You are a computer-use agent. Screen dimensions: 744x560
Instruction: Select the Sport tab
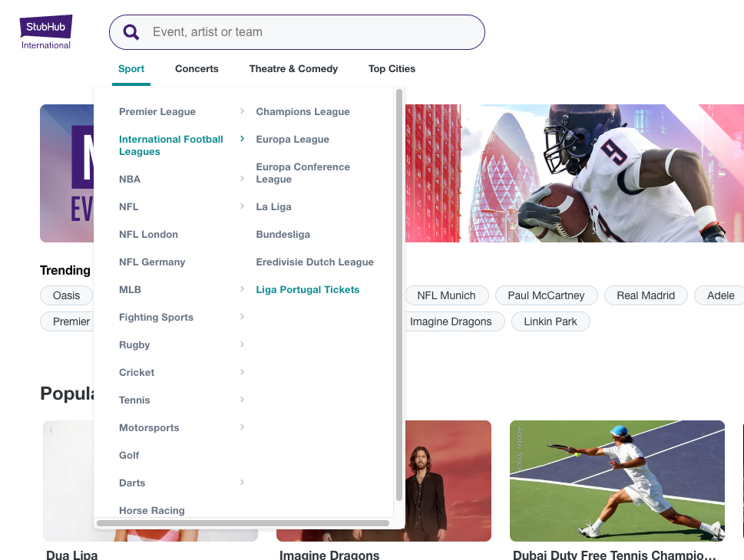tap(131, 69)
